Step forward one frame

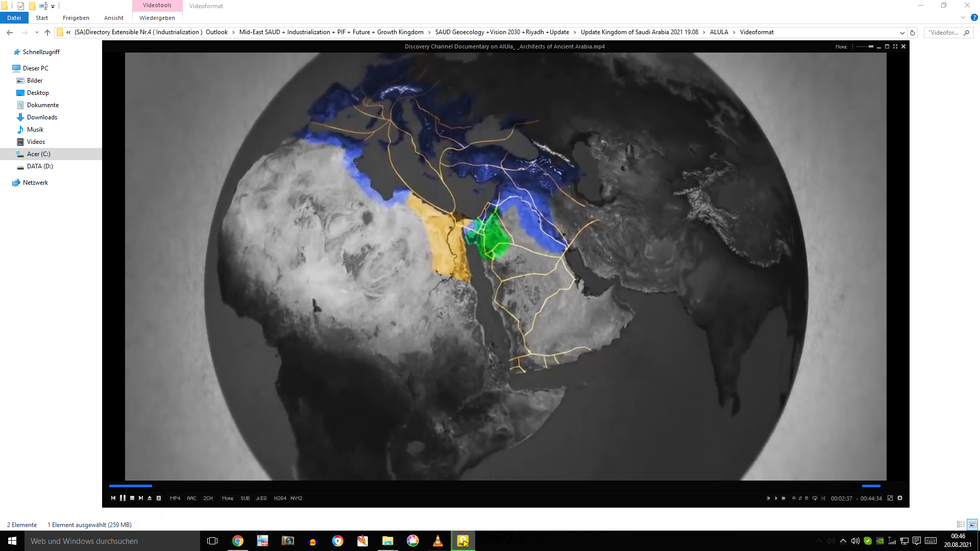[768, 498]
